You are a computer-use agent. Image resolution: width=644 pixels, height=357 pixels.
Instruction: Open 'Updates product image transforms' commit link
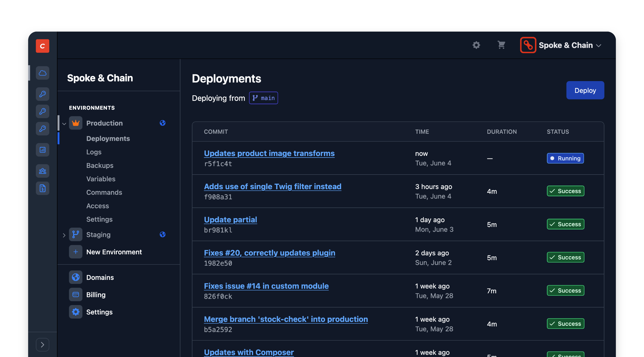(269, 153)
